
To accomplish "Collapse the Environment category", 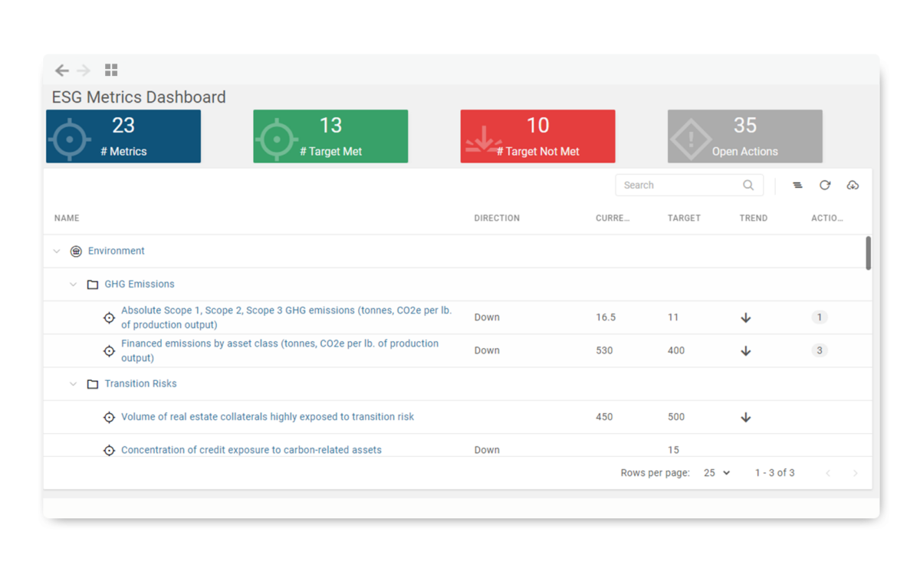I will coord(57,251).
